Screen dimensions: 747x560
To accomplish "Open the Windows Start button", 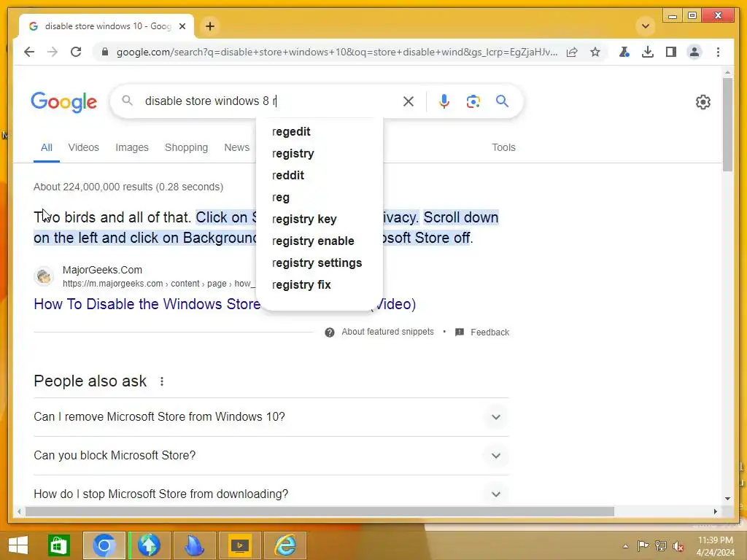I will 18,545.
